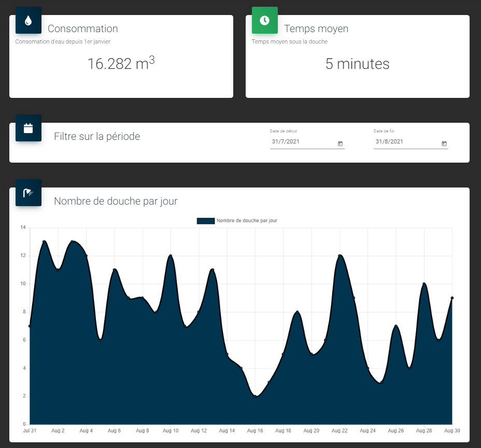Open the Date de fin calendar picker
The height and width of the screenshot is (448, 481).
click(x=444, y=143)
